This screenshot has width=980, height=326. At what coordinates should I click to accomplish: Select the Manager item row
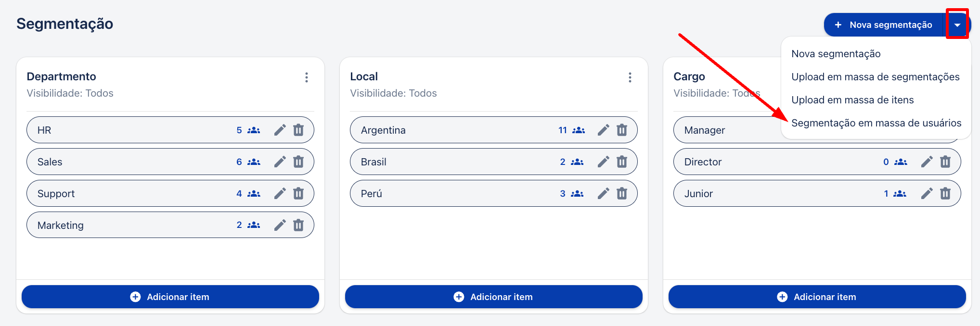point(727,130)
